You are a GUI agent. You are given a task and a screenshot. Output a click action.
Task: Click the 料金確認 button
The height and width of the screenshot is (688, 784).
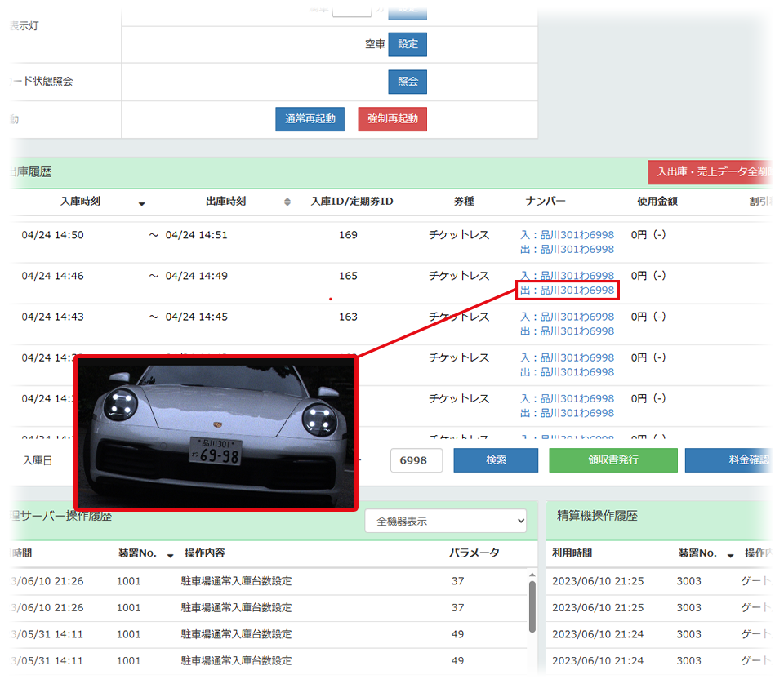[x=729, y=460]
